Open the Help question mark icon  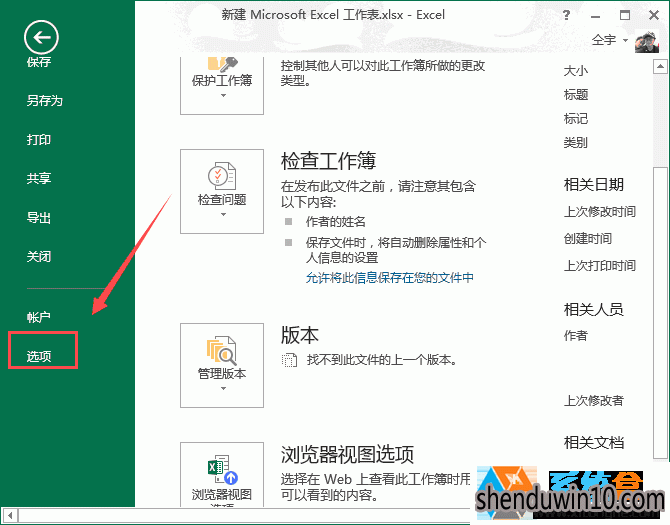point(567,15)
